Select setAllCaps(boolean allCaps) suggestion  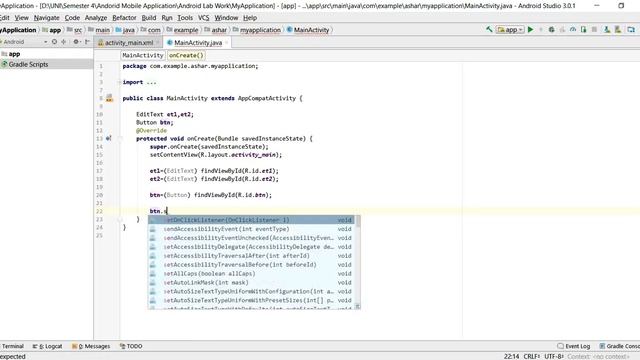pos(251,273)
